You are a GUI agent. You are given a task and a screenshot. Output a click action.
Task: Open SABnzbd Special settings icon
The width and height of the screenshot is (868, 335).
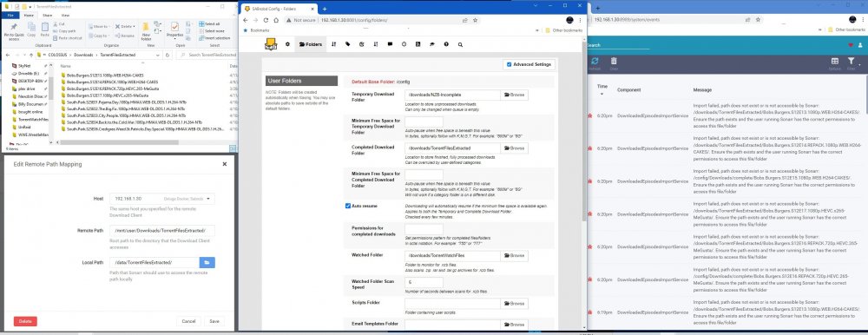[x=431, y=44]
